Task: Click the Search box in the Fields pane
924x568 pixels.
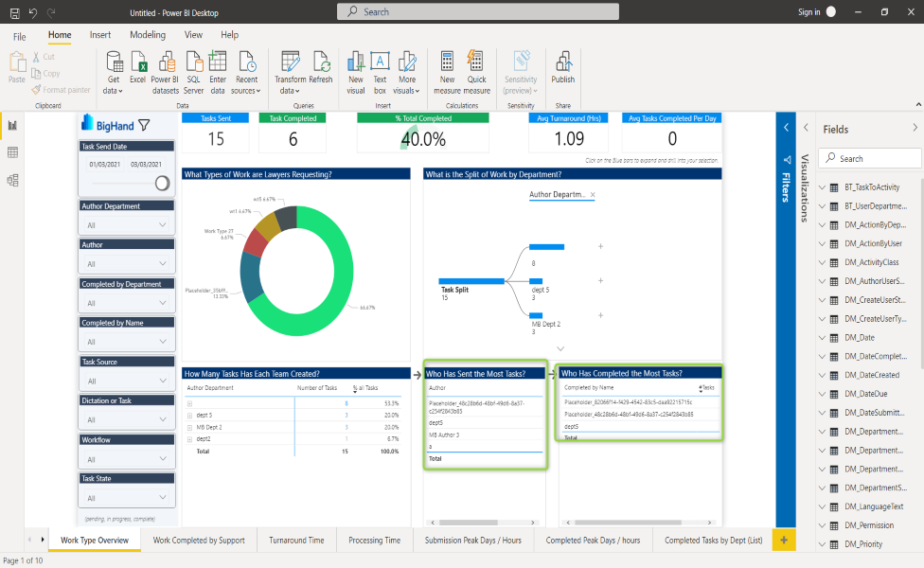Action: 870,158
